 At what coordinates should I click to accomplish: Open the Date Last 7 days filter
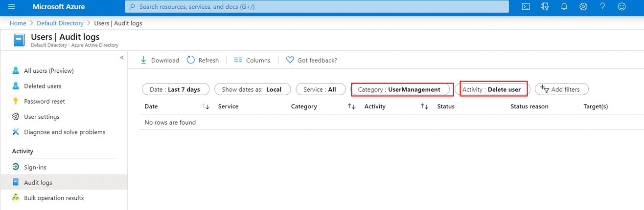(x=176, y=89)
